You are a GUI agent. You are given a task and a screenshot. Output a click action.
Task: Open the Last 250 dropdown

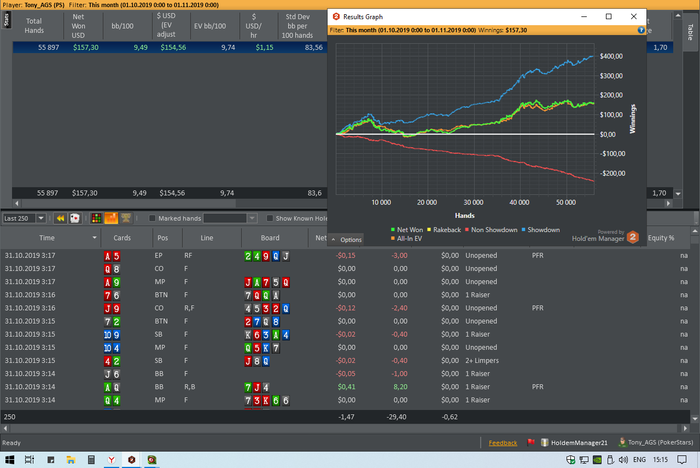click(41, 218)
